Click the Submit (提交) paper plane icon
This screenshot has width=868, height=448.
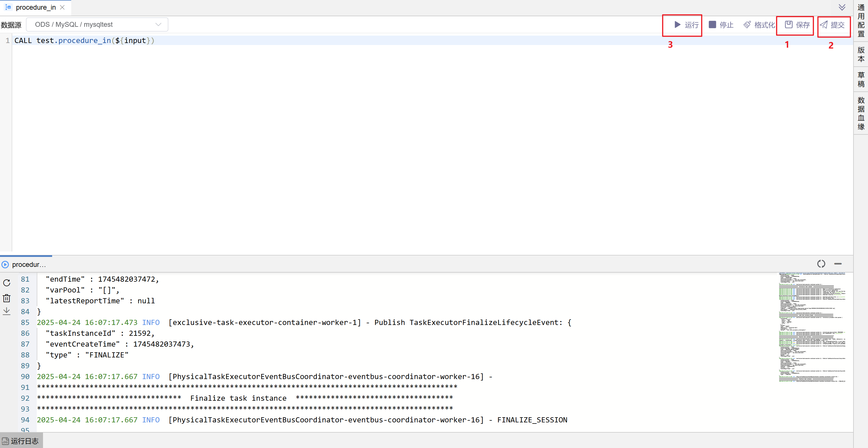click(824, 24)
